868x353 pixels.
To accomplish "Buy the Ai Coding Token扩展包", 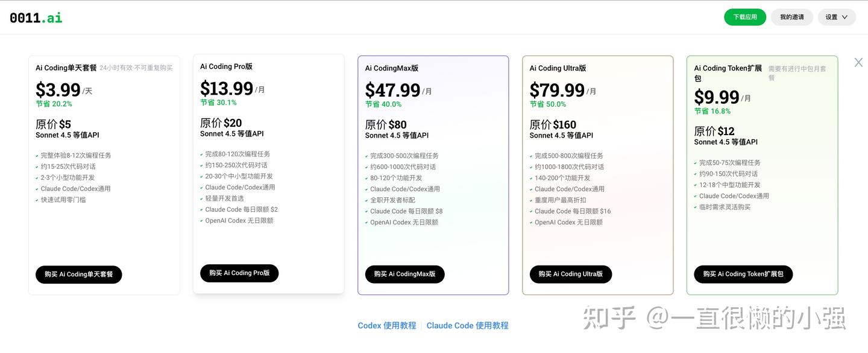I will (743, 274).
